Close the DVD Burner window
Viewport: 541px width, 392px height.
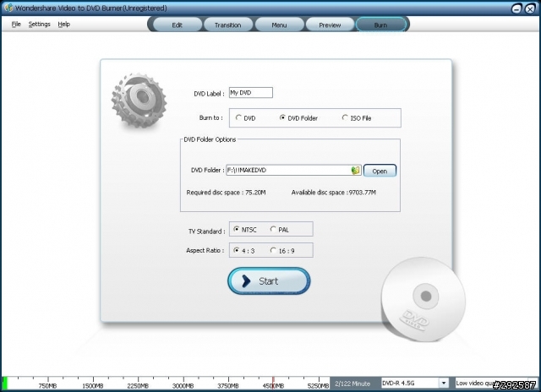tap(530, 9)
